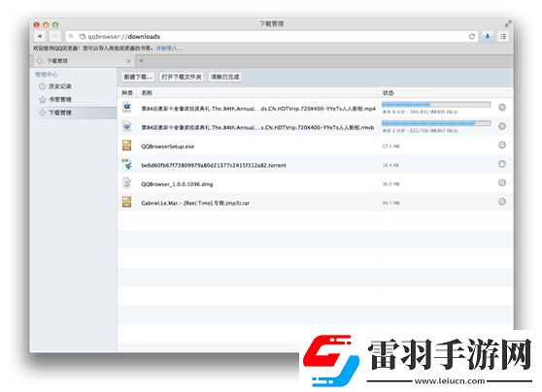Click the browser back arrow button
This screenshot has width=542, height=392.
pos(40,36)
